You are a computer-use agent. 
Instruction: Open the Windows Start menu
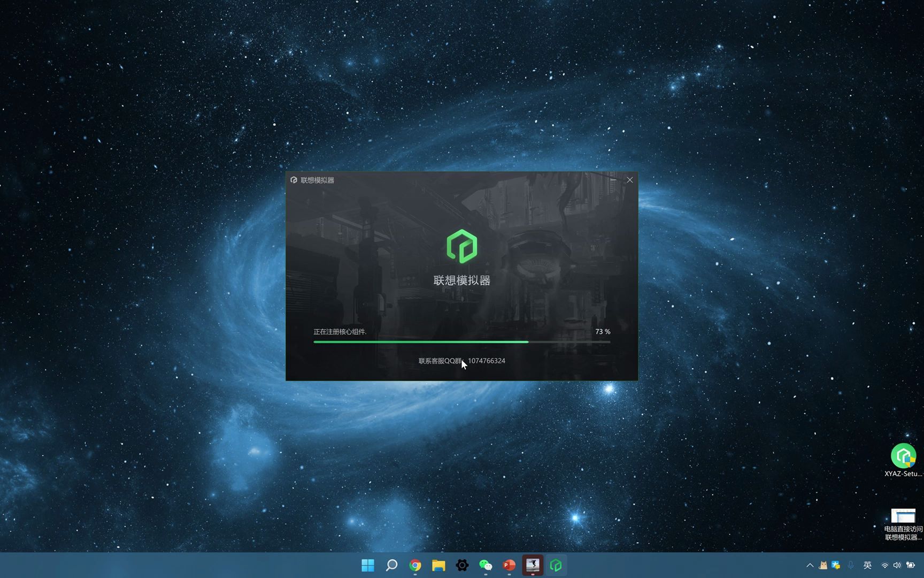368,565
